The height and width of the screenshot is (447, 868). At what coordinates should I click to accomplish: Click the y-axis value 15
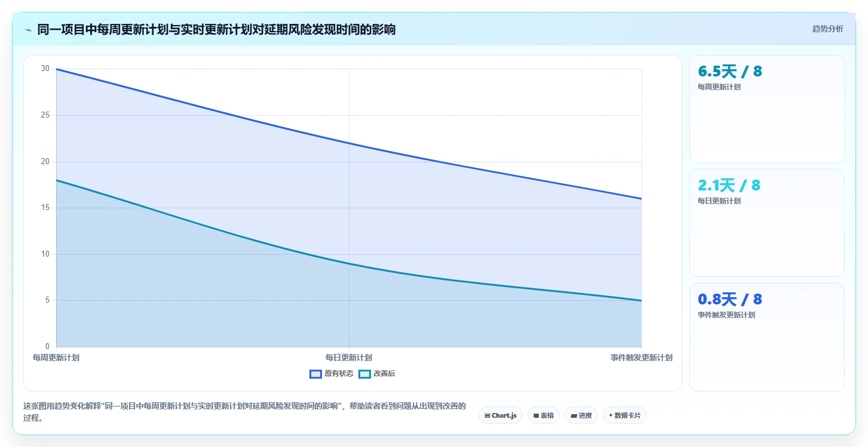pyautogui.click(x=45, y=208)
